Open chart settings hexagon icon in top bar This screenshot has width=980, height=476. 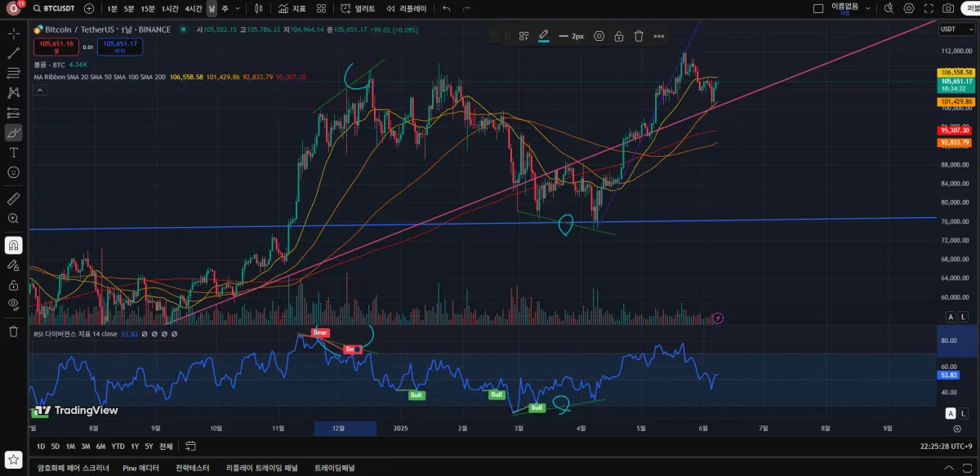909,8
